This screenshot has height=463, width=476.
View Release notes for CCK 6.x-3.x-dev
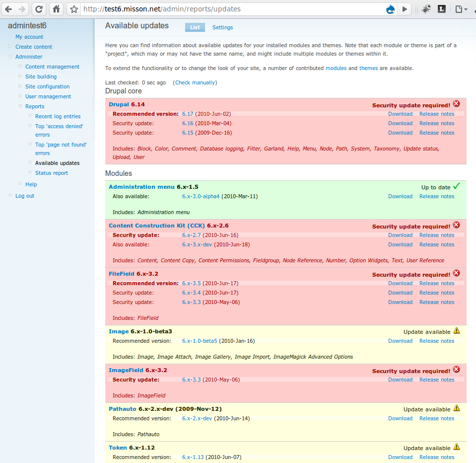437,244
